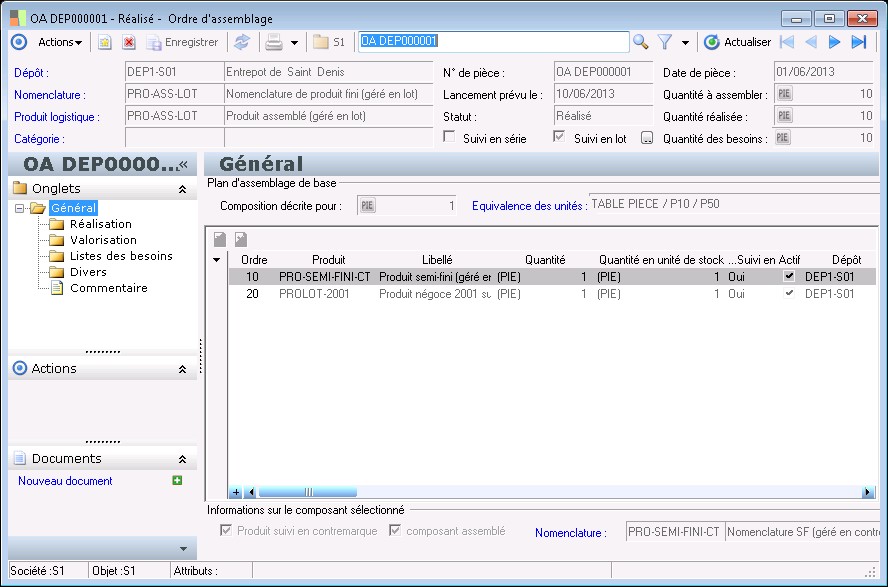Toggle Actif checkbox for PROLOT-2001 row

point(789,293)
